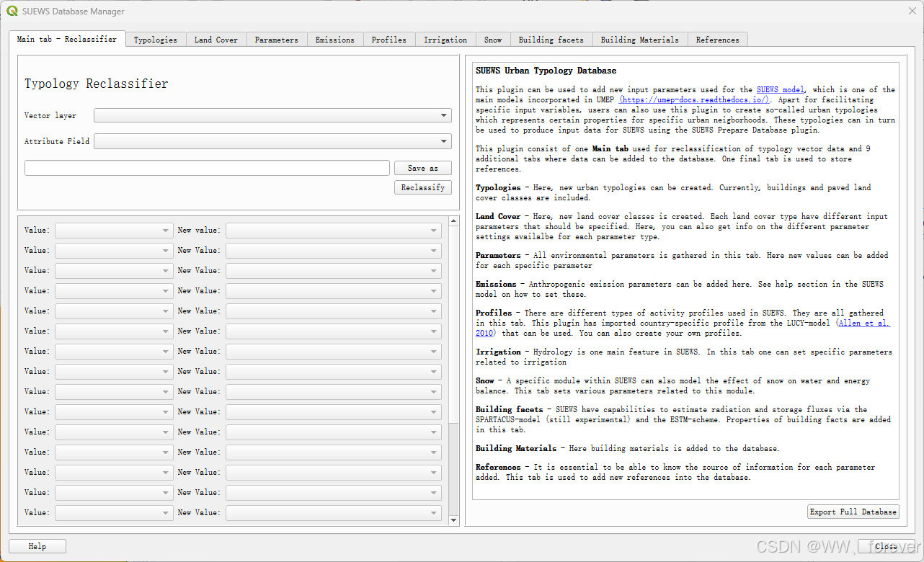Follow the SUEWS model hyperlink
924x562 pixels.
[x=781, y=90]
